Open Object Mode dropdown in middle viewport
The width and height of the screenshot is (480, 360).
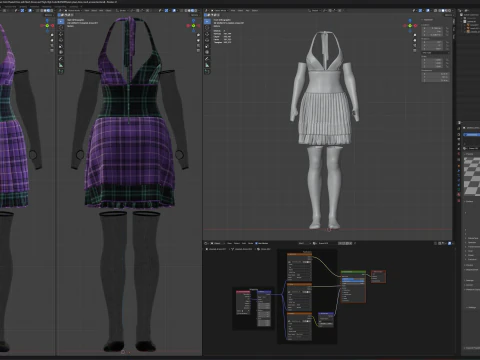coord(73,11)
